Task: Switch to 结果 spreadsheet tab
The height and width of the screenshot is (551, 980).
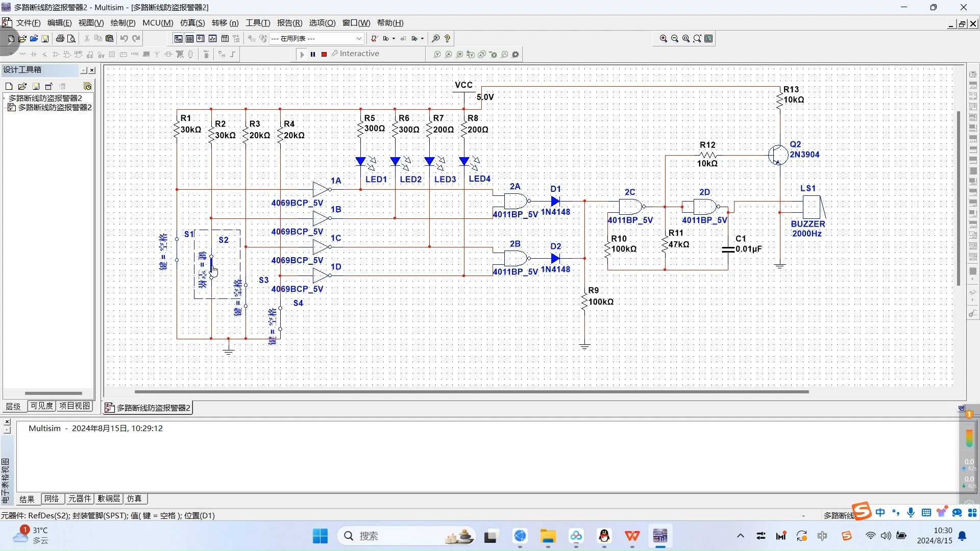Action: 27,499
